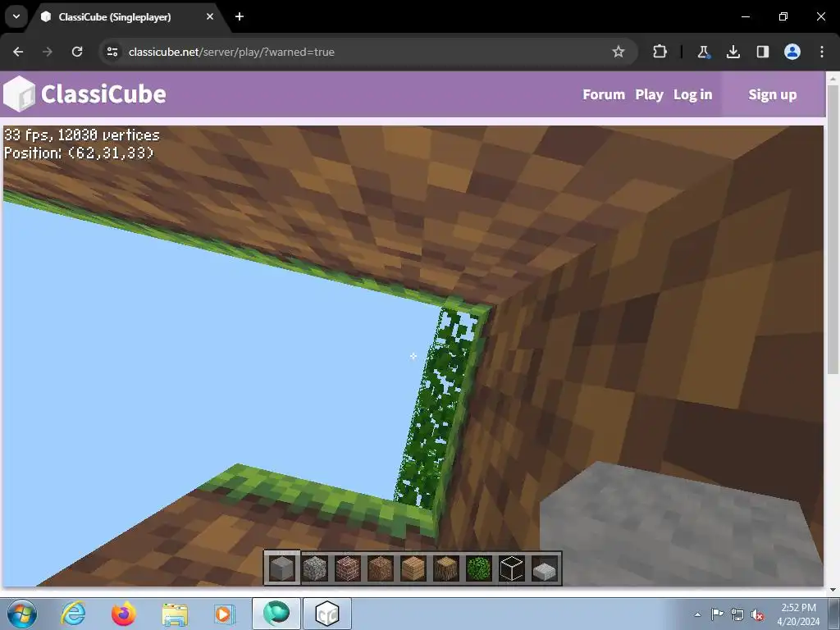Open a new browser tab
The width and height of the screenshot is (840, 630).
coord(240,16)
